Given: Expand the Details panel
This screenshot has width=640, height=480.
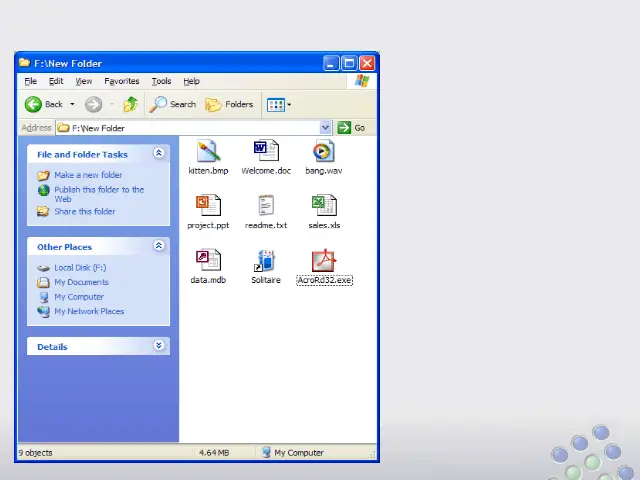Looking at the screenshot, I should 158,346.
